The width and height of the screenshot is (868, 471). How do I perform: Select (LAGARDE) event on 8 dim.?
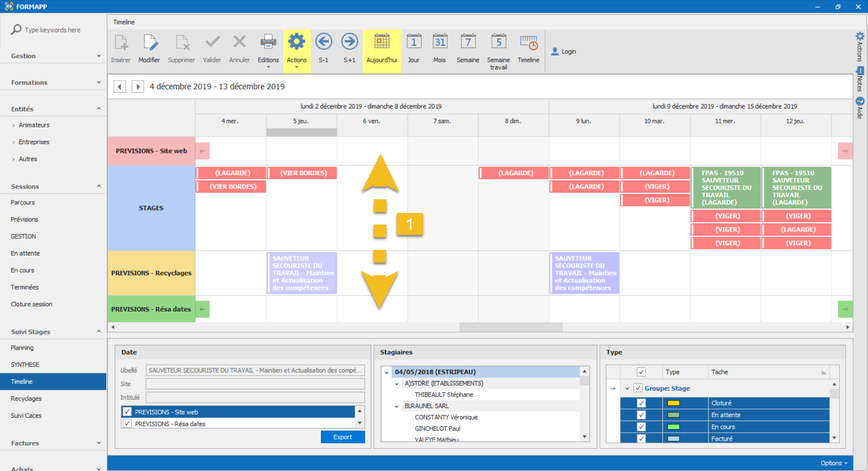click(x=514, y=173)
